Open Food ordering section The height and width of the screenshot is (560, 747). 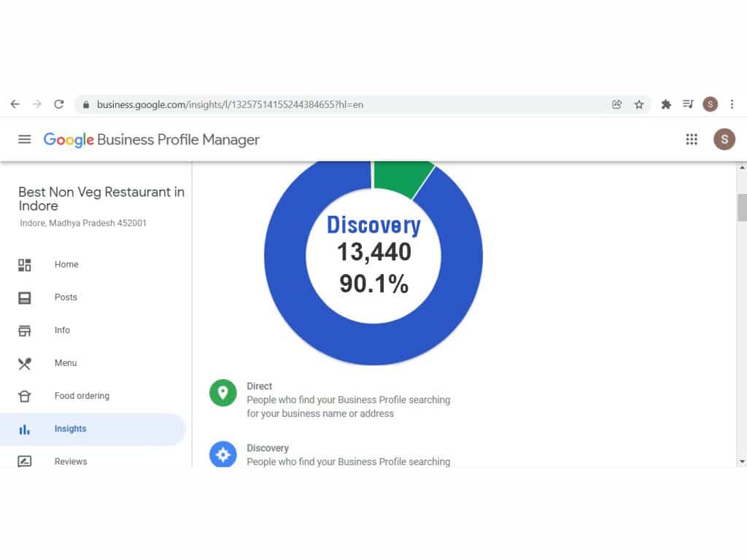(82, 396)
